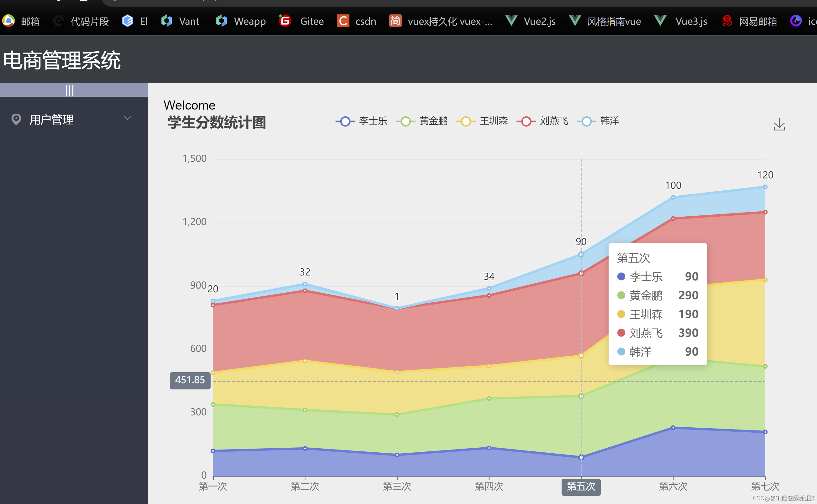Click the location pin icon beside 用户管理
The image size is (817, 504).
pos(16,119)
